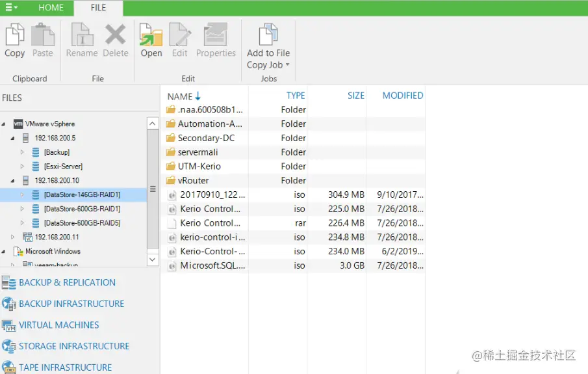Click the Open file icon

coord(151,34)
